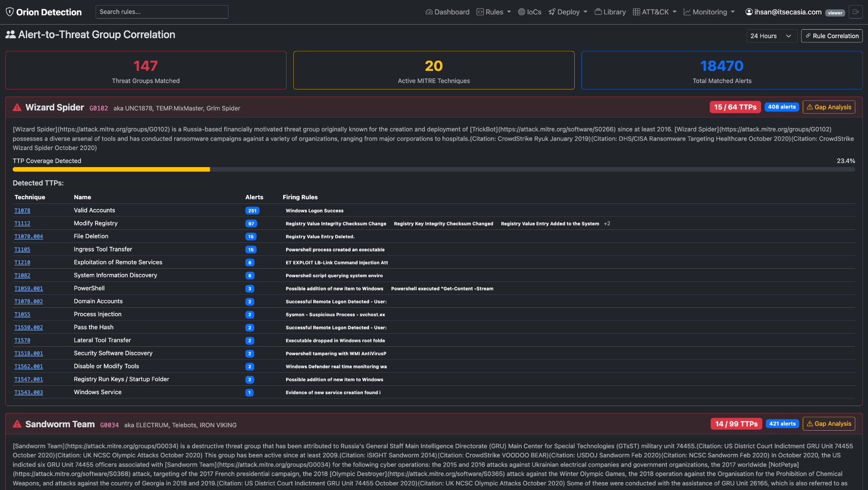Open technique link T1055

click(22, 315)
